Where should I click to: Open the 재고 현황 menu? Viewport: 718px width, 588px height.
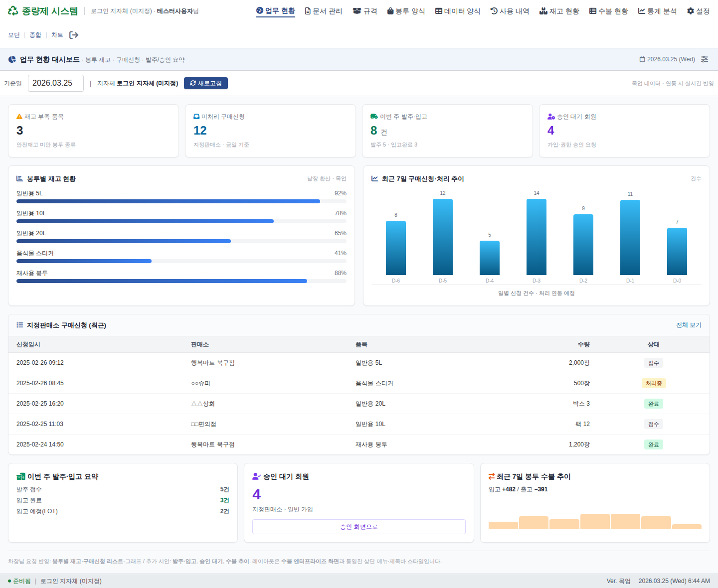coord(559,11)
